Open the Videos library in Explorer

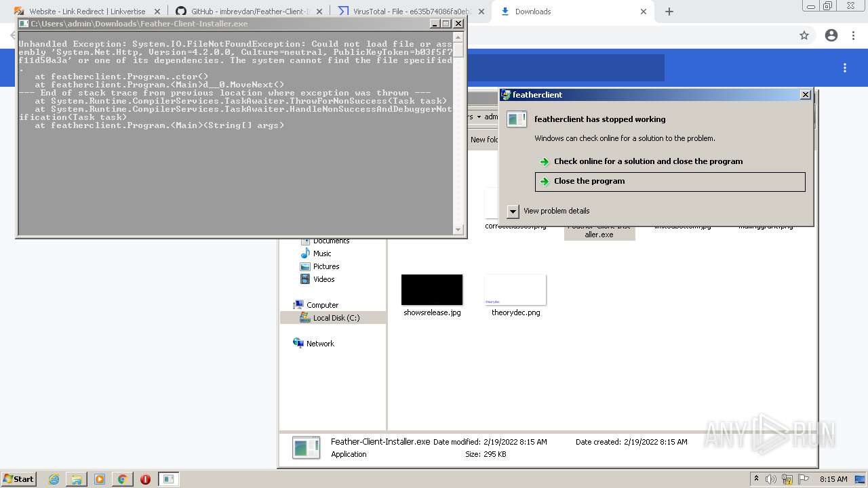[x=323, y=279]
